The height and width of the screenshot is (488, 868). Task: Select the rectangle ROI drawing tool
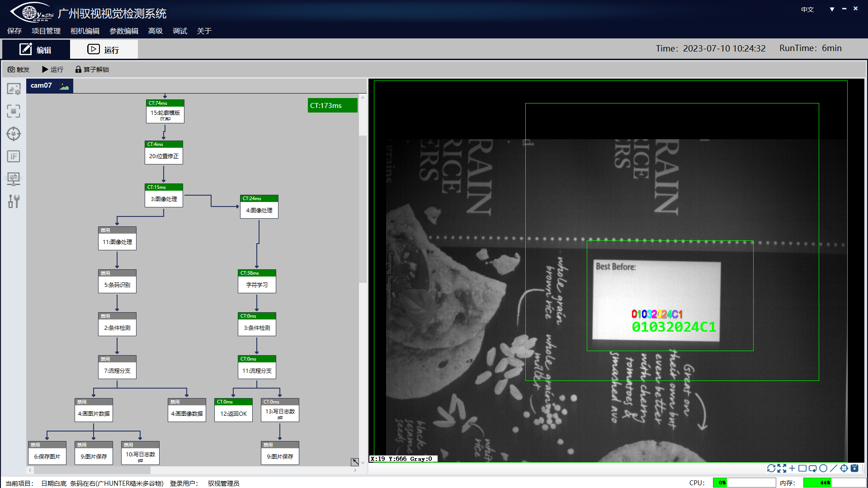click(802, 469)
